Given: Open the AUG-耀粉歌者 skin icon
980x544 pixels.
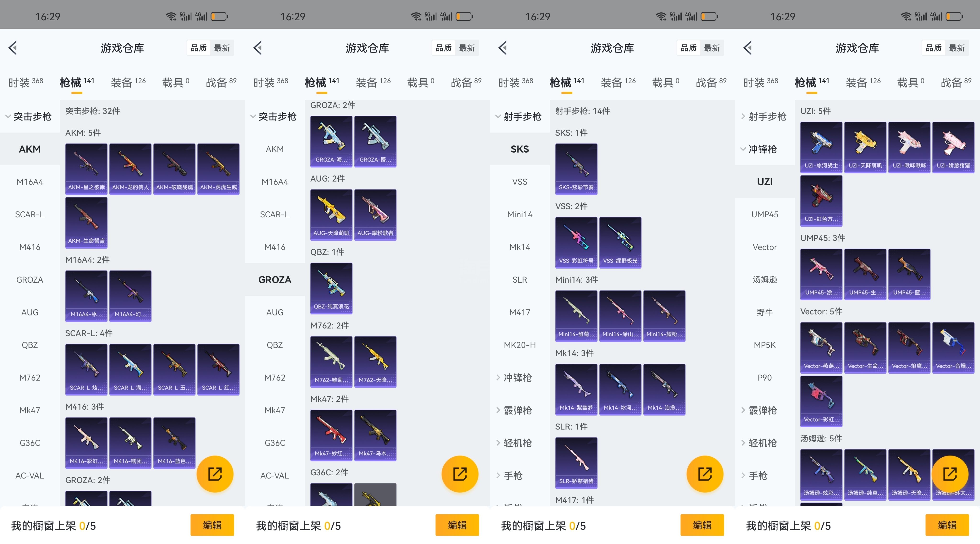Looking at the screenshot, I should click(375, 215).
